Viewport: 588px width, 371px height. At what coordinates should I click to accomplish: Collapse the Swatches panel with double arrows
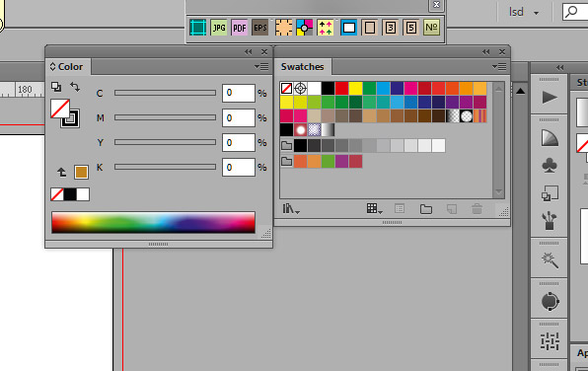click(x=486, y=51)
